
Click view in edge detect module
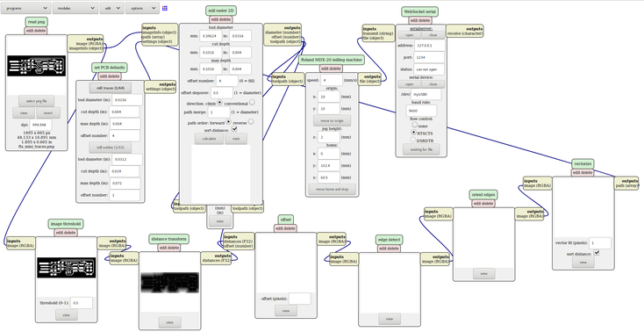390,319
